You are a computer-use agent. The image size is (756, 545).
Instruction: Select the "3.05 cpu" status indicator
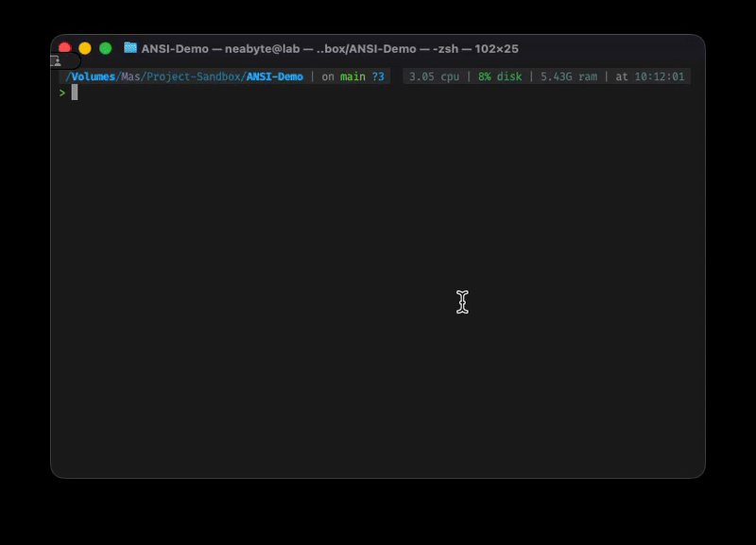point(435,77)
